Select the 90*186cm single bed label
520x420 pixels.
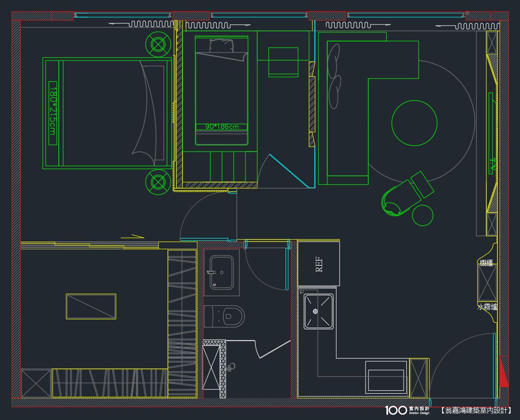pyautogui.click(x=221, y=127)
